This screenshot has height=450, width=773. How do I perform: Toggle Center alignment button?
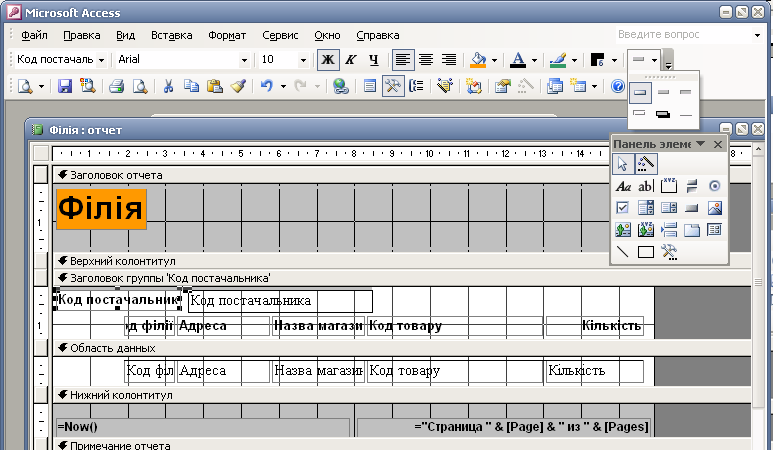tap(425, 60)
